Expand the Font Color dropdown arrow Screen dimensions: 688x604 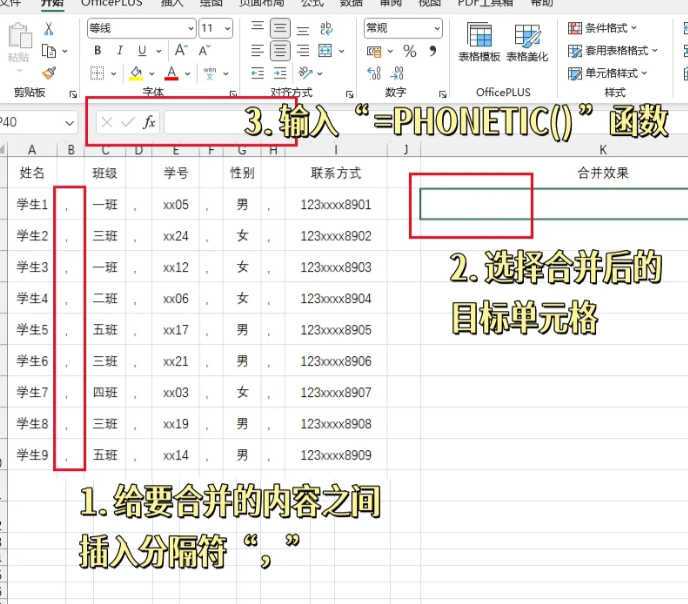tap(187, 74)
